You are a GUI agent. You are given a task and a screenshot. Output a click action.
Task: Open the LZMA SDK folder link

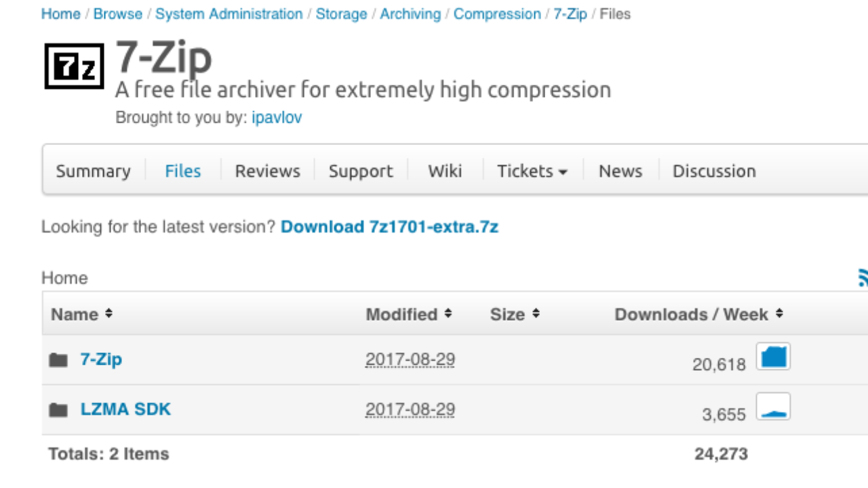click(125, 409)
